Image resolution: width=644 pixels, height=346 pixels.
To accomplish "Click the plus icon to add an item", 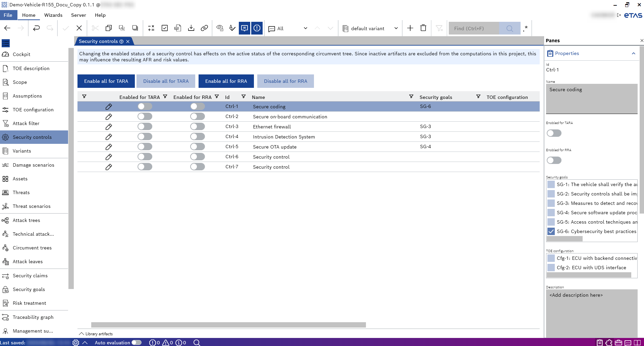I will click(410, 28).
